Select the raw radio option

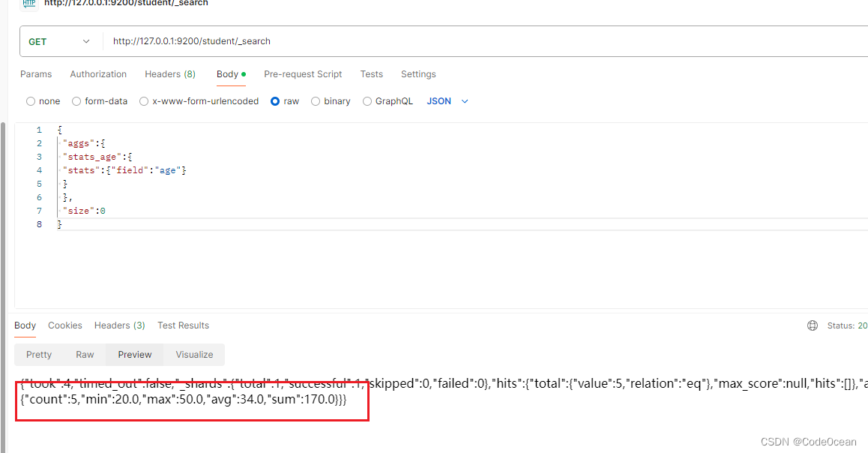275,101
